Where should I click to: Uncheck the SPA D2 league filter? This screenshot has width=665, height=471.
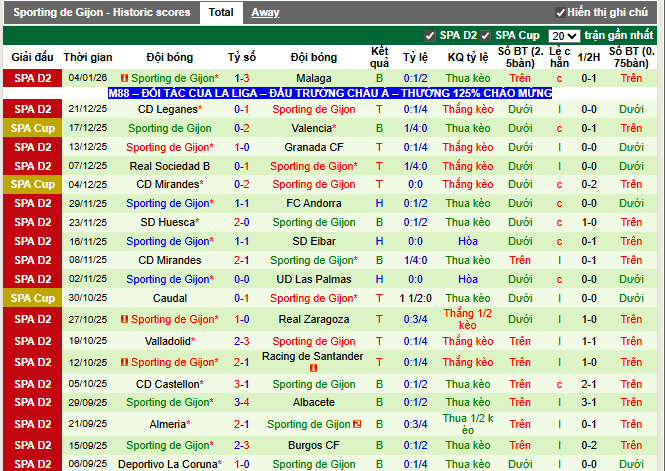pos(430,36)
